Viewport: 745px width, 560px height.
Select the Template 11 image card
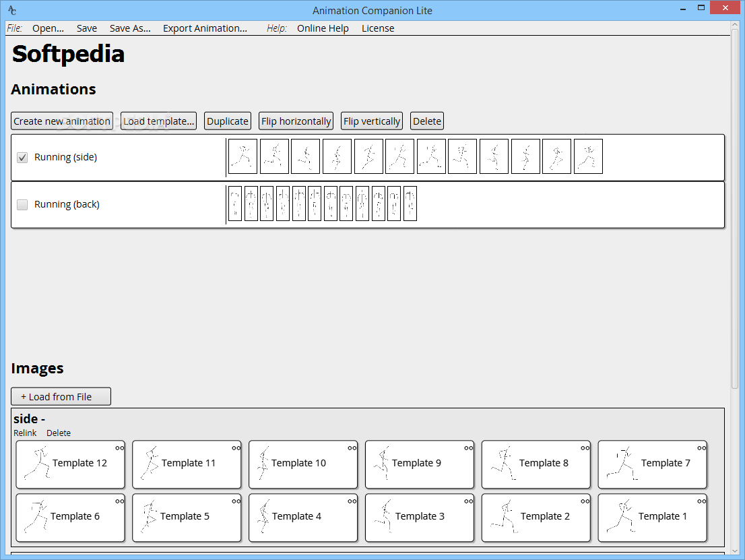coord(187,464)
